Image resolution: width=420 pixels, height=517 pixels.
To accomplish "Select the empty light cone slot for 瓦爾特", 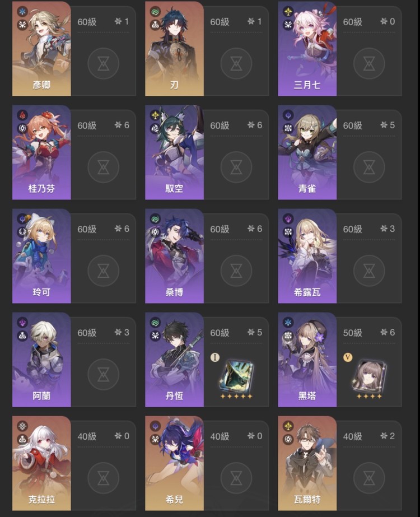I will [369, 478].
